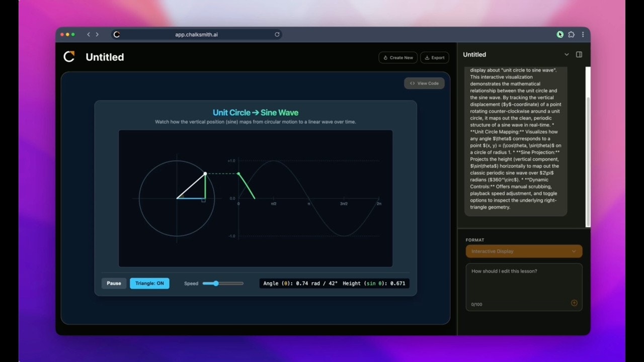Click the white point on the unit circle

click(x=205, y=174)
